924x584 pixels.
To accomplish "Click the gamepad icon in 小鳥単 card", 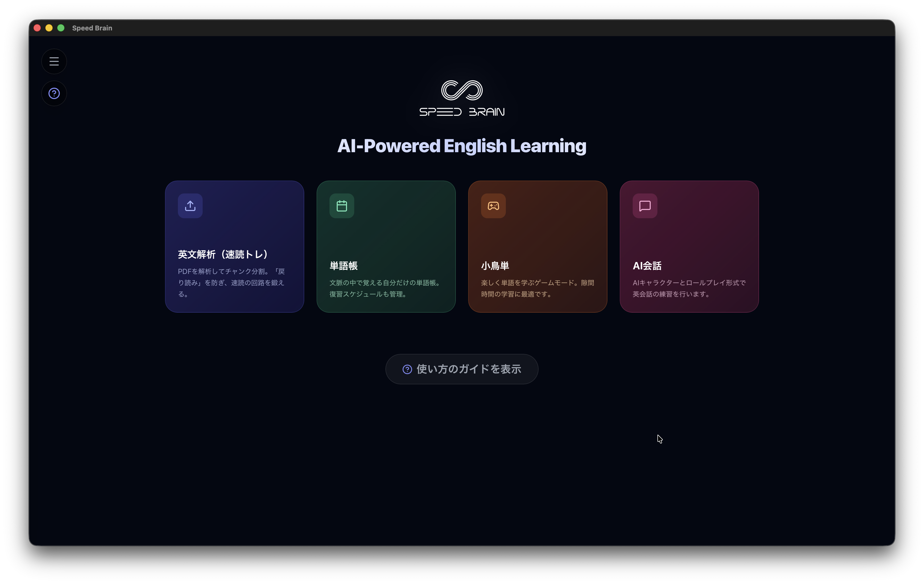I will pyautogui.click(x=493, y=206).
